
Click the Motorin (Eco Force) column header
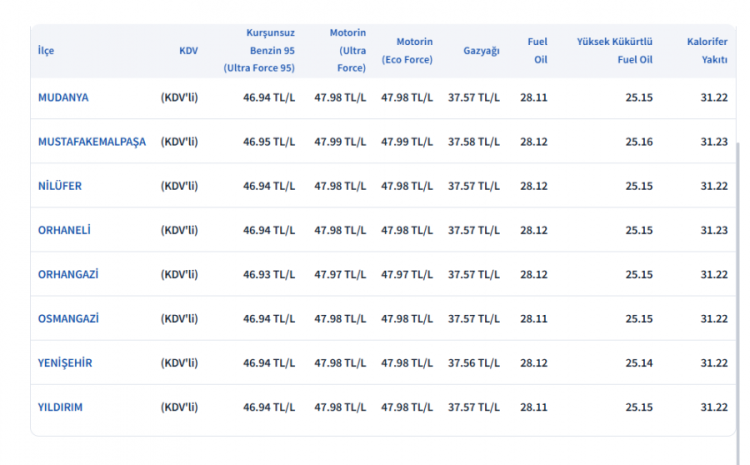pos(407,50)
